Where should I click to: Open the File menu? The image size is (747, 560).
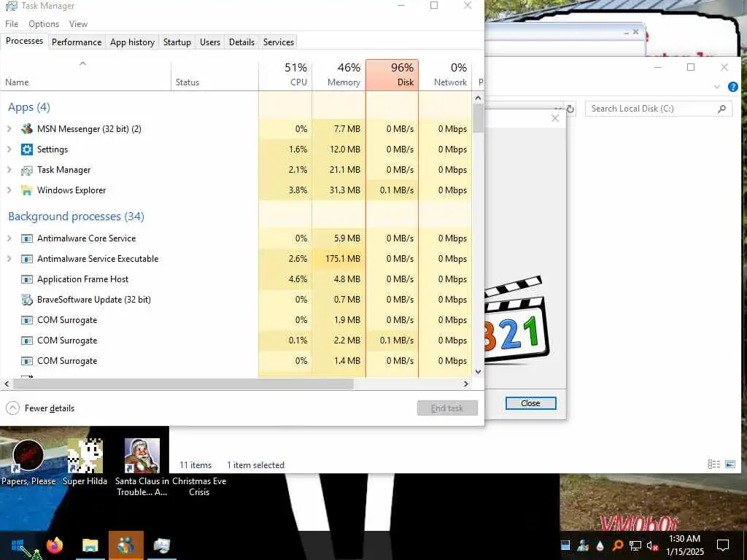coord(12,24)
